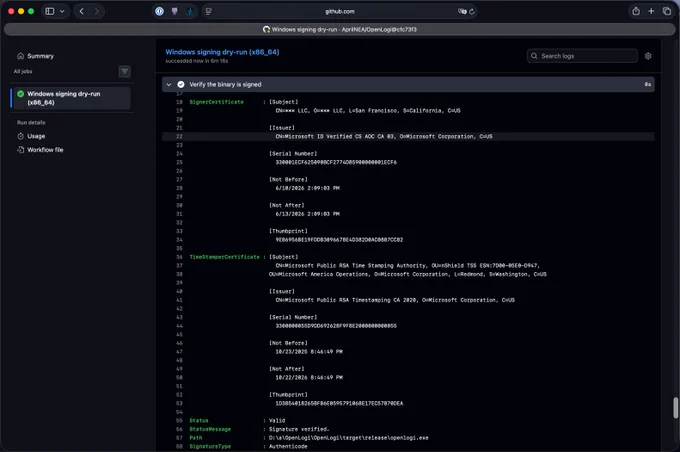This screenshot has width=680, height=452.
Task: Click the 10/23/2025 Not Before date
Action: point(309,351)
